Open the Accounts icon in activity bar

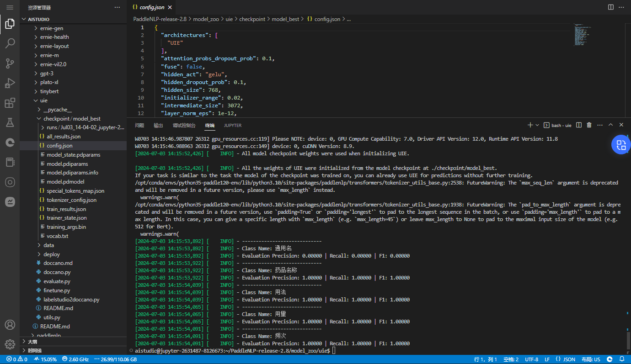point(10,325)
